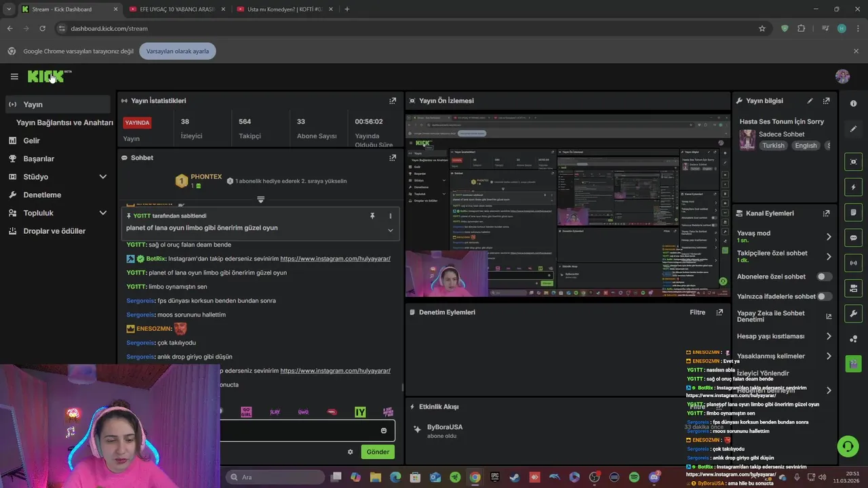The width and height of the screenshot is (868, 488).
Task: Open Yavaş mod settings arrow
Action: 828,237
